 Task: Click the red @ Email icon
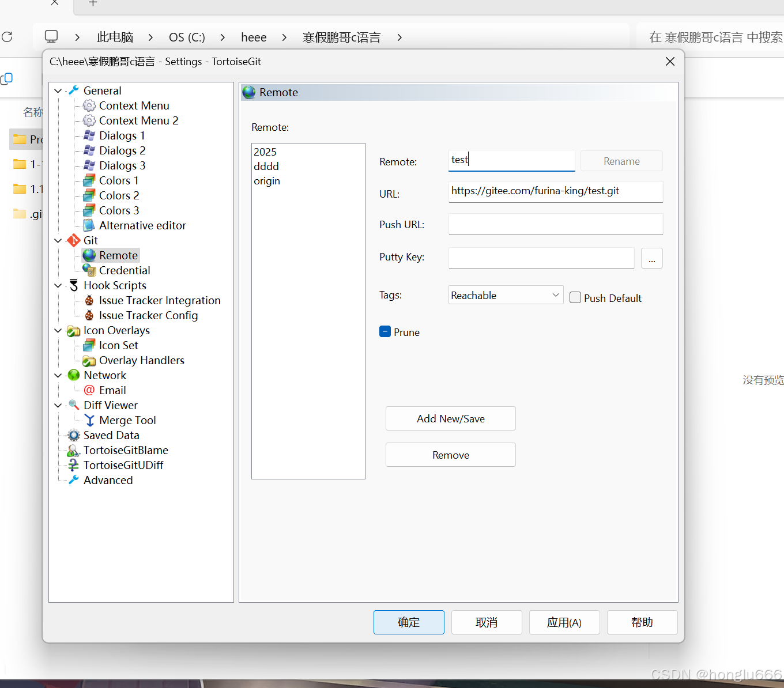pyautogui.click(x=89, y=390)
